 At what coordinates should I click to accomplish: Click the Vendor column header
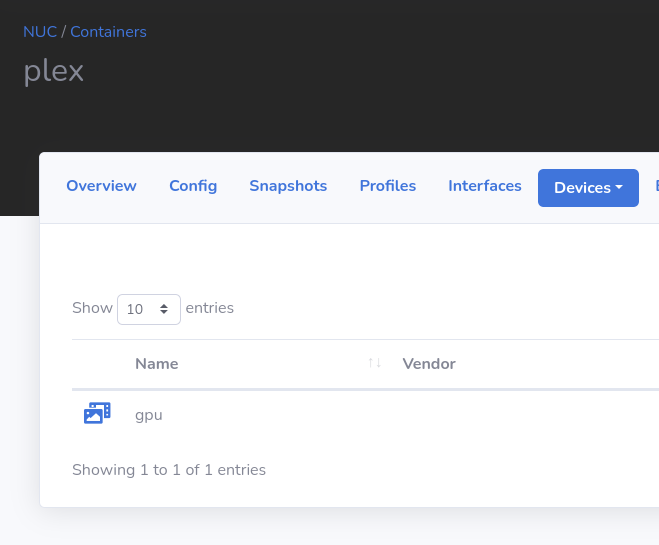click(429, 364)
